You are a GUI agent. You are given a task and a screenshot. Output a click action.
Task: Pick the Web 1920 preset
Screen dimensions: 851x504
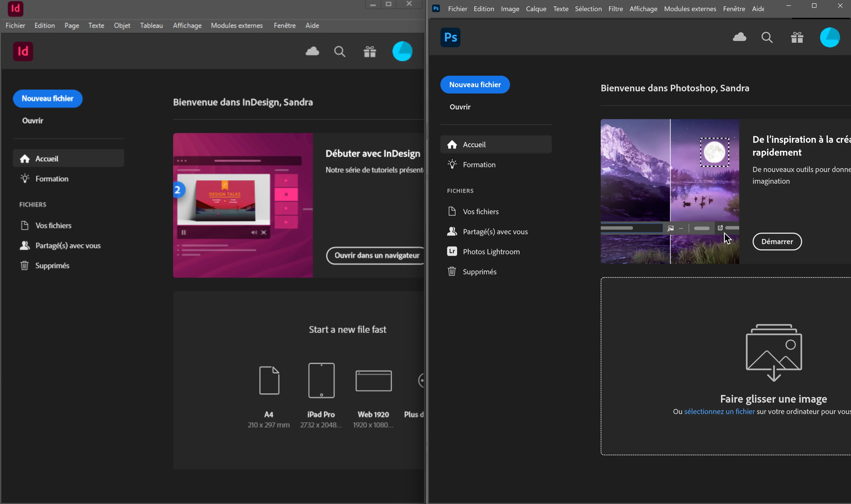(x=373, y=380)
